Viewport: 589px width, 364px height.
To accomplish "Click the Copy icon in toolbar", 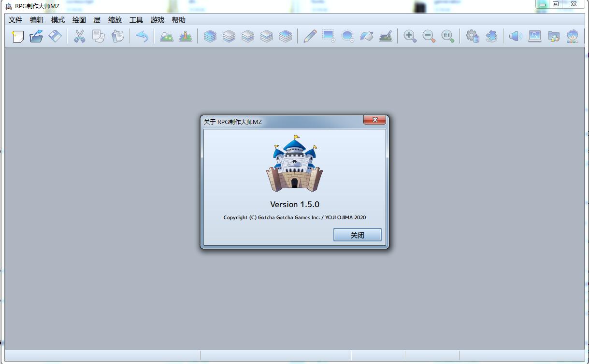I will (99, 36).
